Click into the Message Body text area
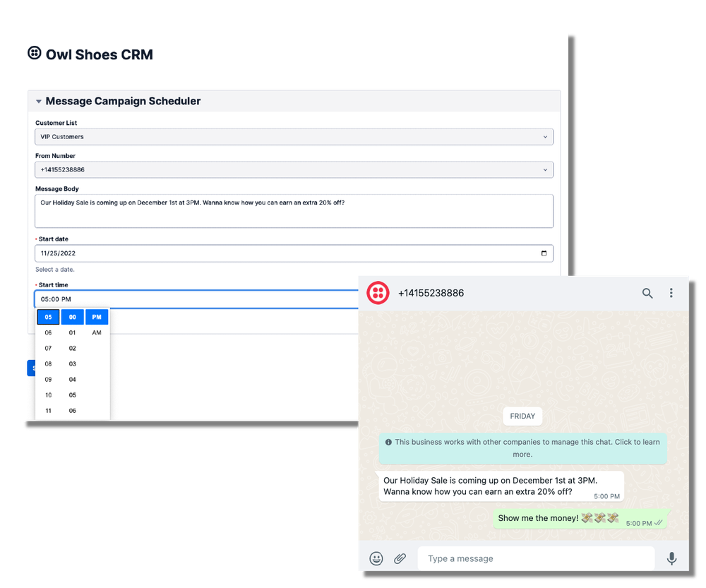706x588 pixels. (x=294, y=211)
